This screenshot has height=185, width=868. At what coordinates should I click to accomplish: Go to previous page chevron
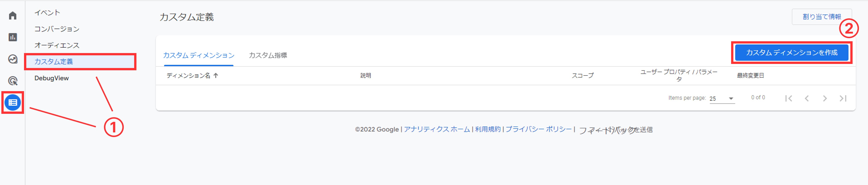tap(807, 98)
